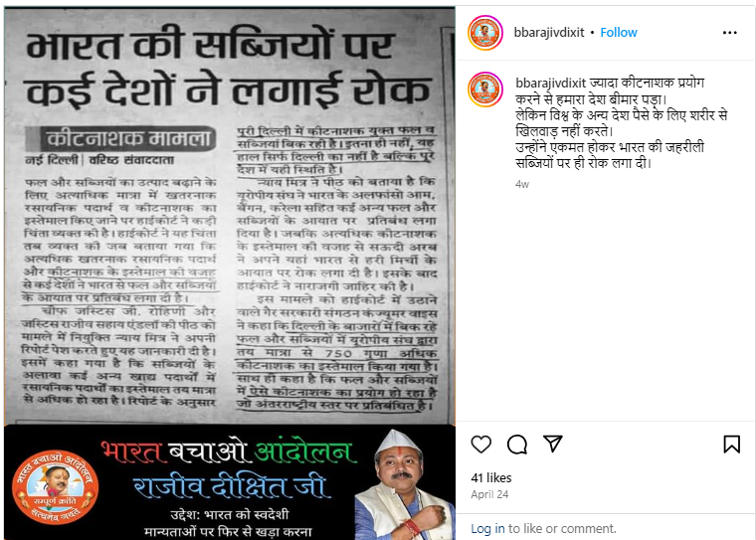Image resolution: width=756 pixels, height=540 pixels.
Task: Click the Hindi caption text block
Action: [622, 123]
